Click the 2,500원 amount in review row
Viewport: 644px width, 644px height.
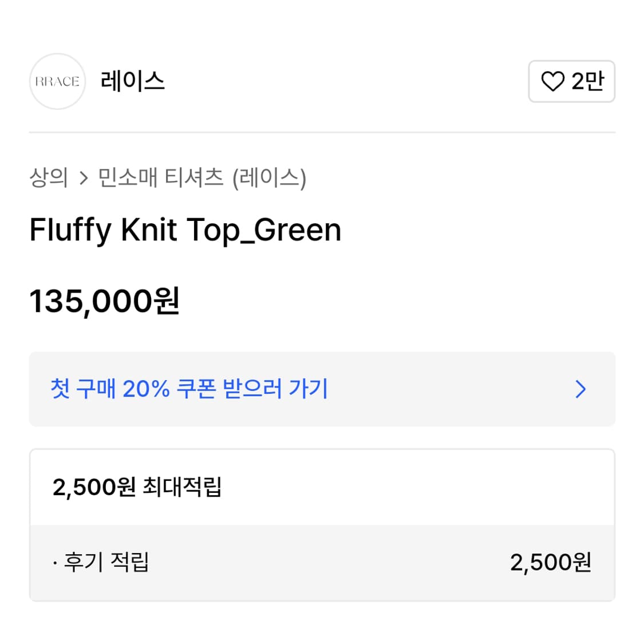coord(550,562)
